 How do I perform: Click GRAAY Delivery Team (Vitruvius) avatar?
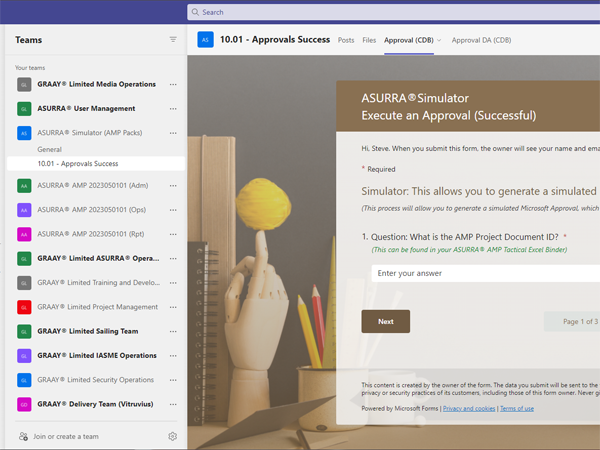point(24,404)
